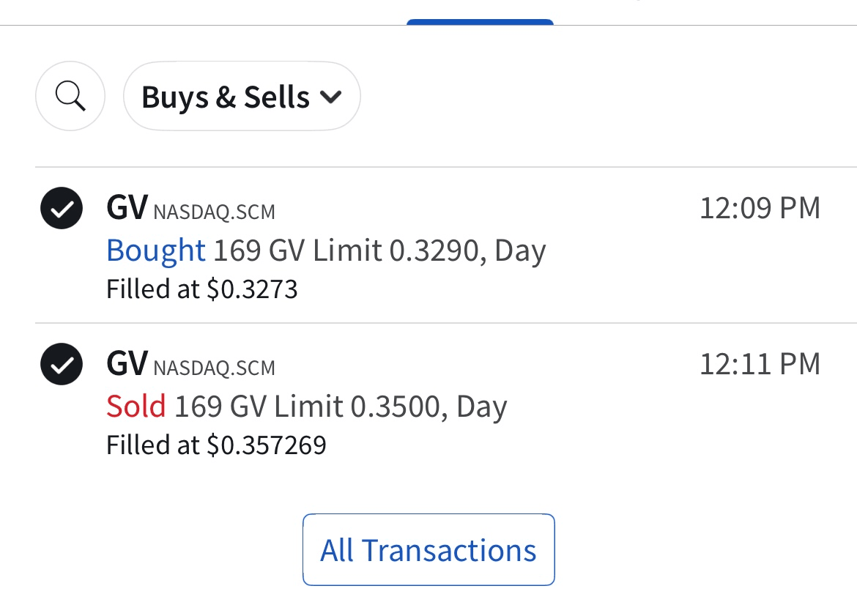Select the 12:09 PM timestamp

(x=760, y=209)
